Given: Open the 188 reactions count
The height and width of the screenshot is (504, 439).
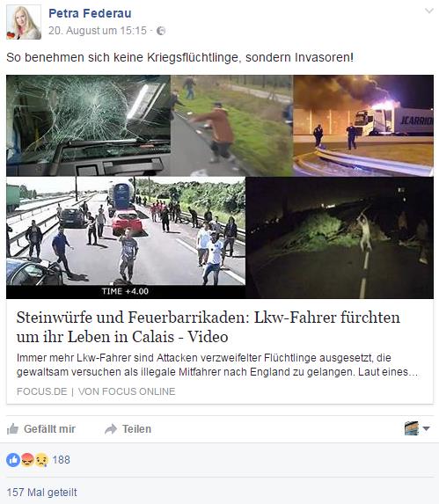Looking at the screenshot, I should [61, 460].
